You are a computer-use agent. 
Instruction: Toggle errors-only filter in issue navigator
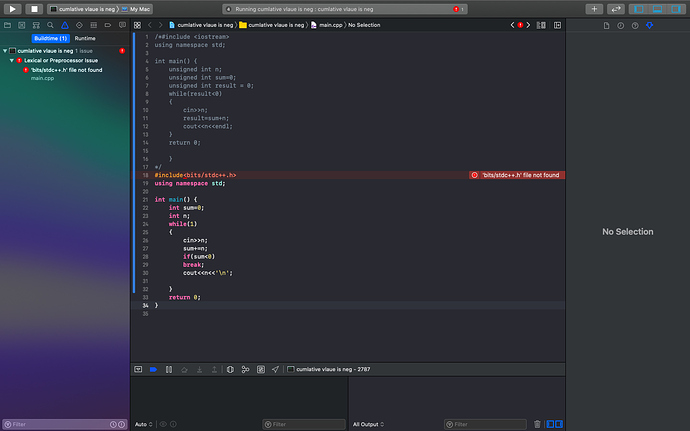click(121, 424)
